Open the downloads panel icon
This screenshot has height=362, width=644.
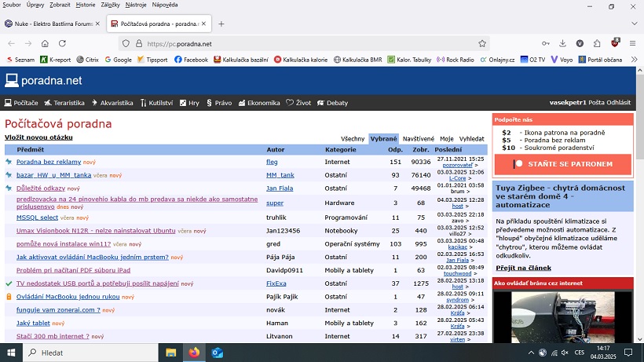[x=562, y=44]
